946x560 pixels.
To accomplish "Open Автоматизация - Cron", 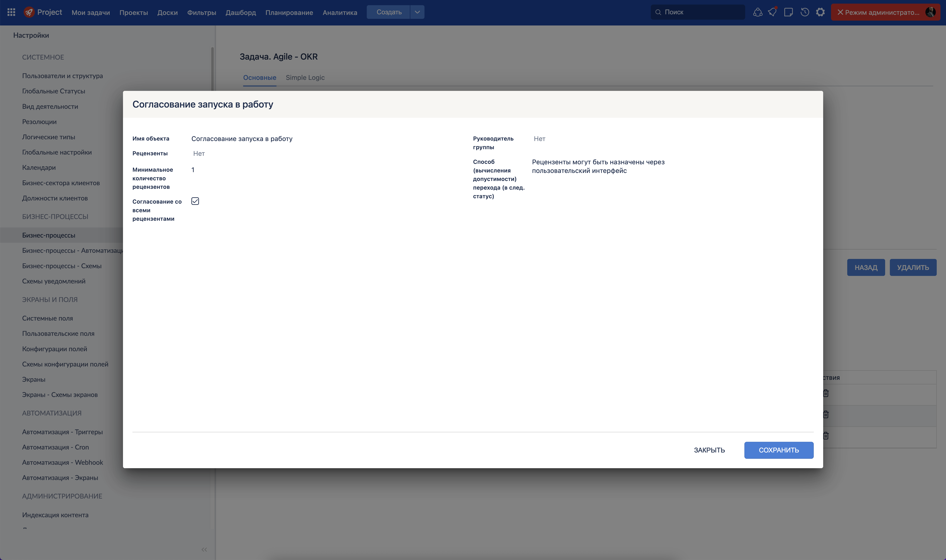I will [x=56, y=447].
